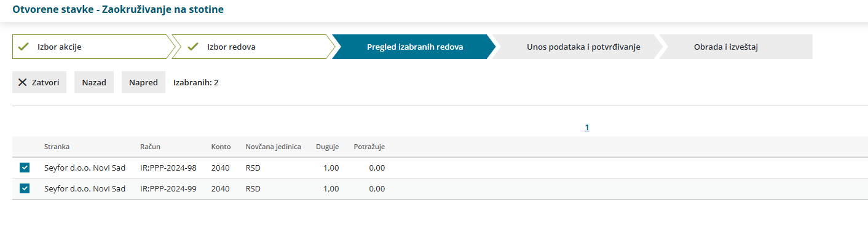Select the Pregled izabranih redova step
Image resolution: width=868 pixels, height=251 pixels.
point(414,47)
